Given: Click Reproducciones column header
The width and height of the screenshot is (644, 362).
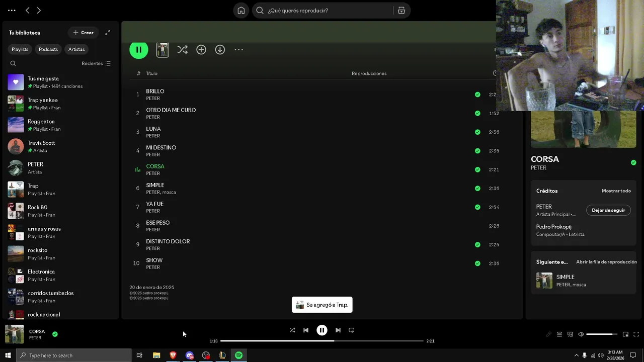Looking at the screenshot, I should coord(369,73).
